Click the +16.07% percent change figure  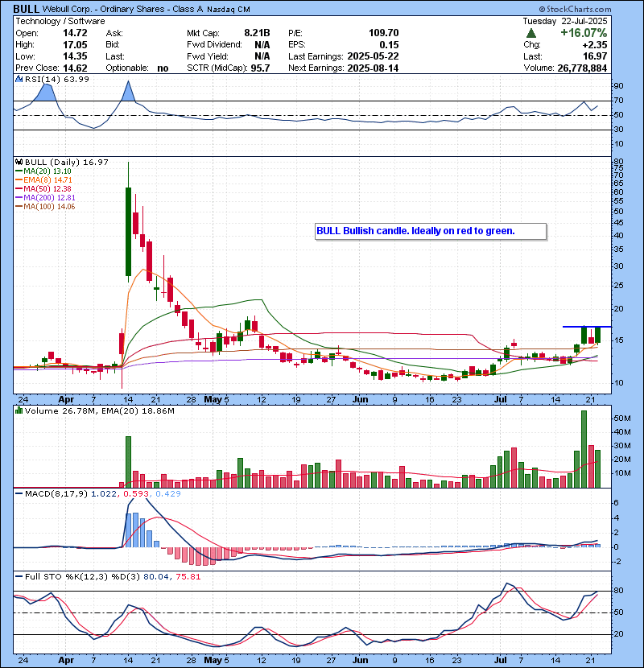[584, 33]
